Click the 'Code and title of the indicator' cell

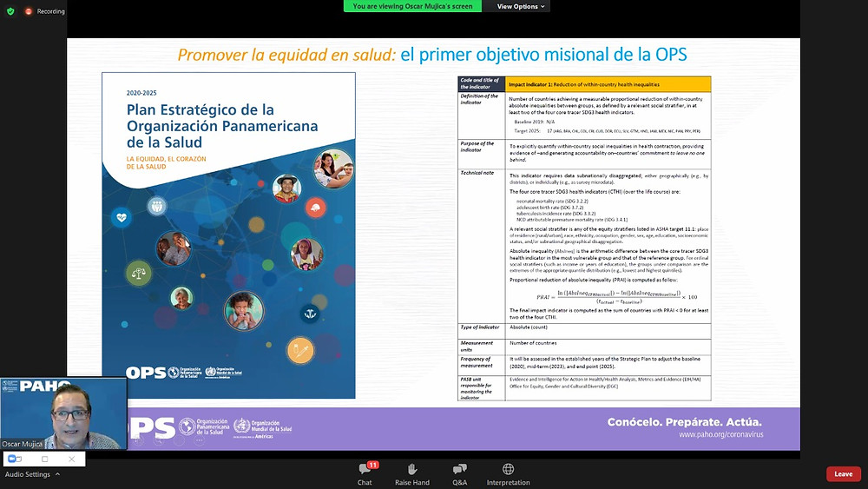481,83
